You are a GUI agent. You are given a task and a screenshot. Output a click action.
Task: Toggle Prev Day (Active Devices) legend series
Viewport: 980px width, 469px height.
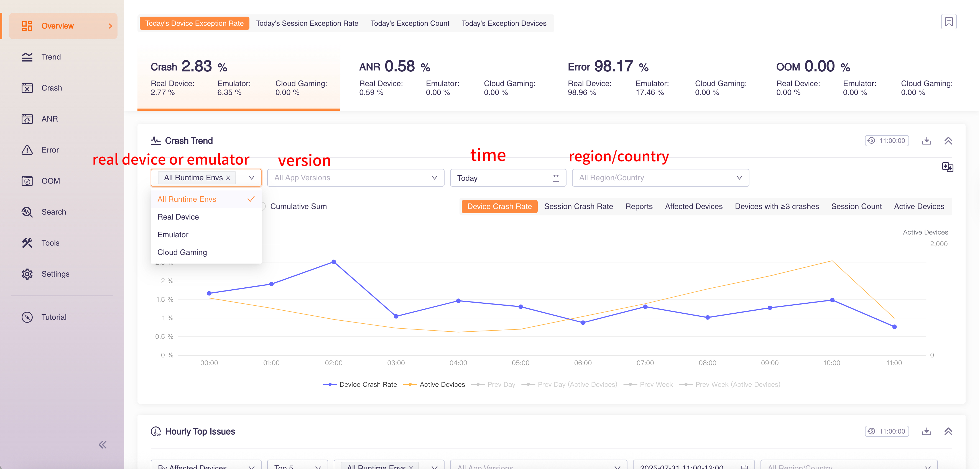[569, 385]
